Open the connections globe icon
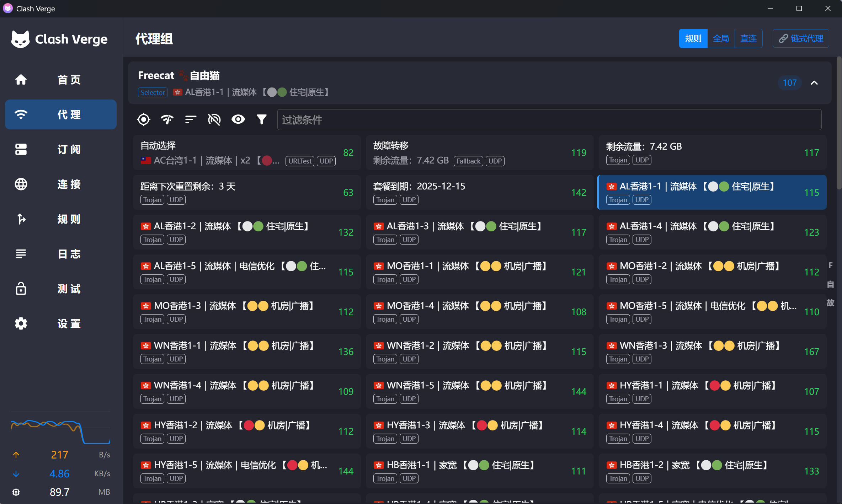842x504 pixels. [21, 184]
